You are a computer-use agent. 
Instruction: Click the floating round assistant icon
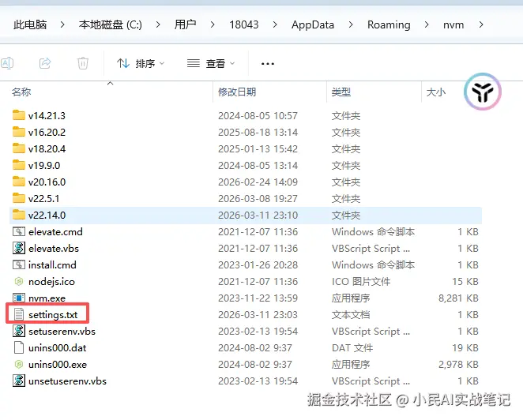coord(482,92)
